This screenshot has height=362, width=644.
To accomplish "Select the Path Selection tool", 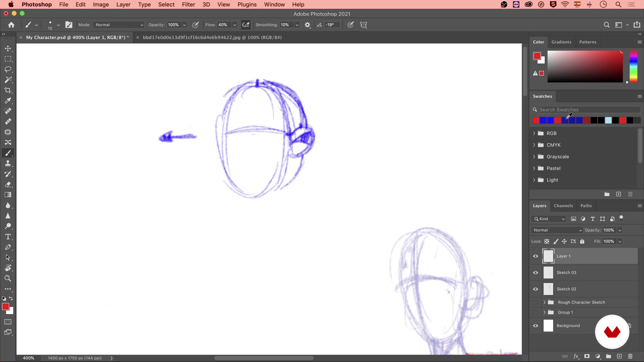I will coord(8,258).
